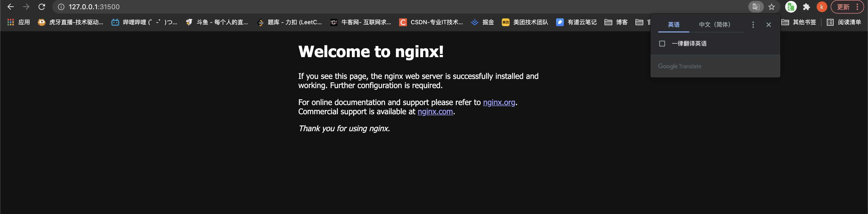The height and width of the screenshot is (214, 868).
Task: Select the 中文（简体） tab in the translate popup
Action: (x=714, y=25)
